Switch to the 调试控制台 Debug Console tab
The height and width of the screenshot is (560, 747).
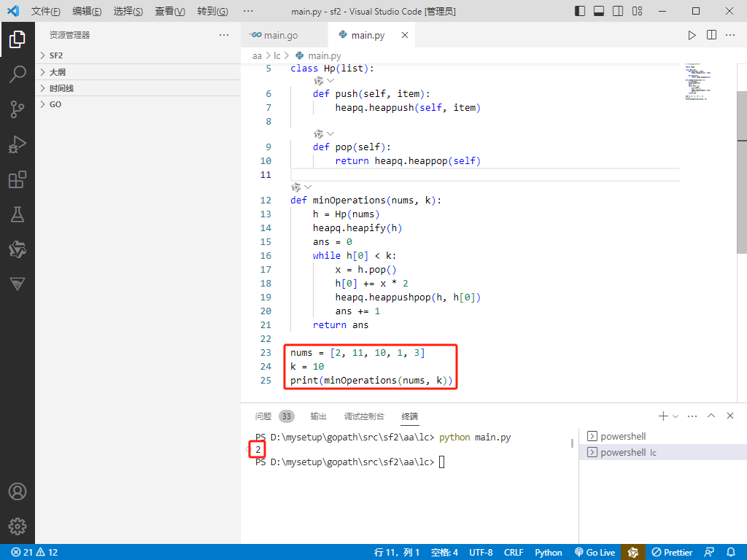click(364, 416)
